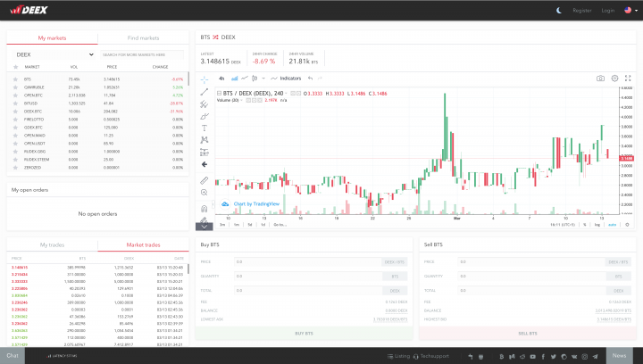Click the search for more markets field
The width and height of the screenshot is (643, 364).
142,54
